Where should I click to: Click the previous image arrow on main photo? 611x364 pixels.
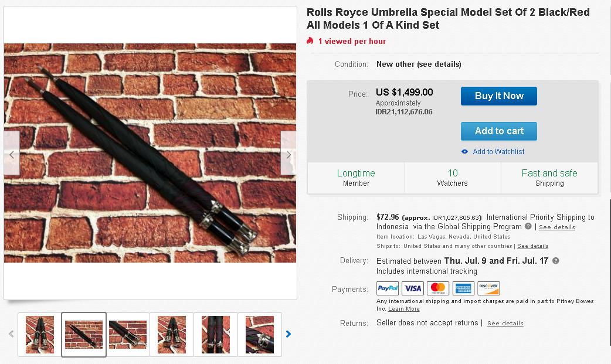(12, 153)
